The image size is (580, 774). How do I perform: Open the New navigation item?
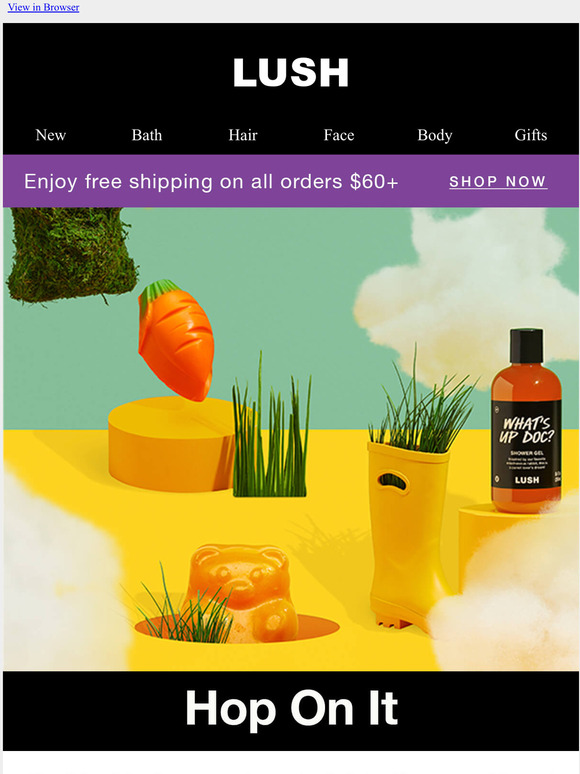click(x=51, y=135)
